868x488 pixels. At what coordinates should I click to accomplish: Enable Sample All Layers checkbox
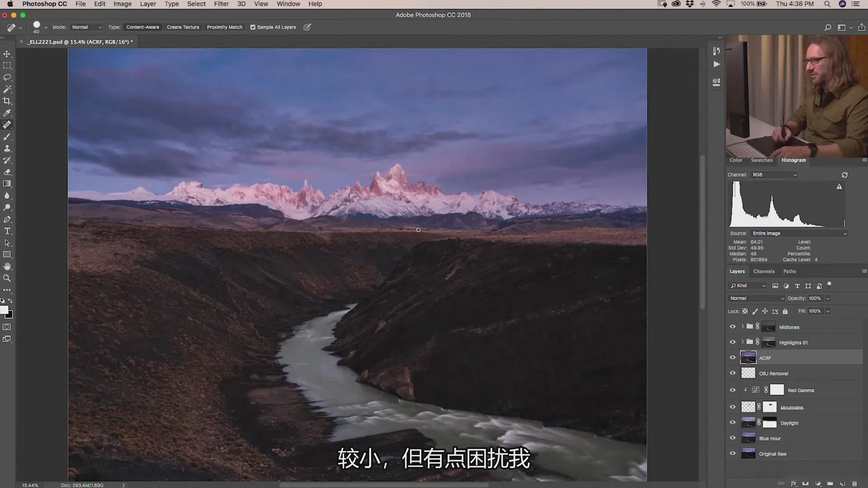point(253,27)
